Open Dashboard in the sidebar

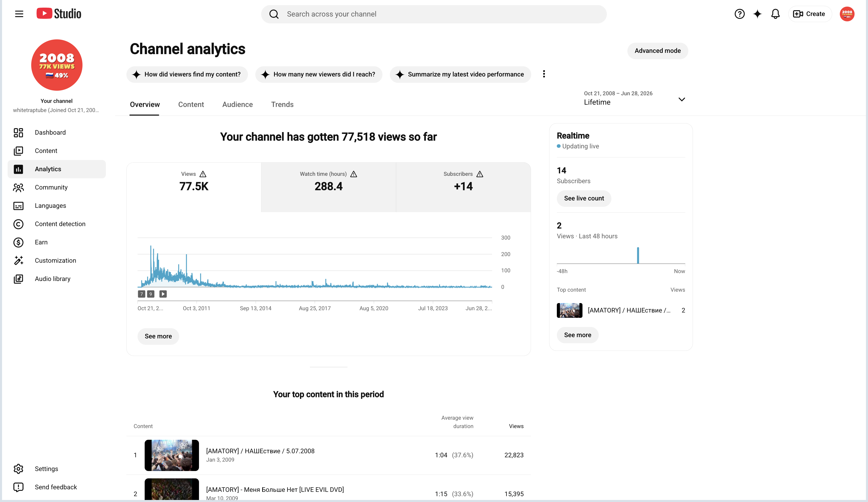[57, 132]
